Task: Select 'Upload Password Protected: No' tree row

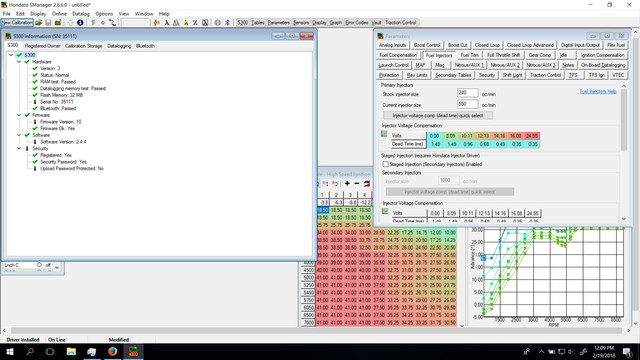Action: tap(72, 169)
